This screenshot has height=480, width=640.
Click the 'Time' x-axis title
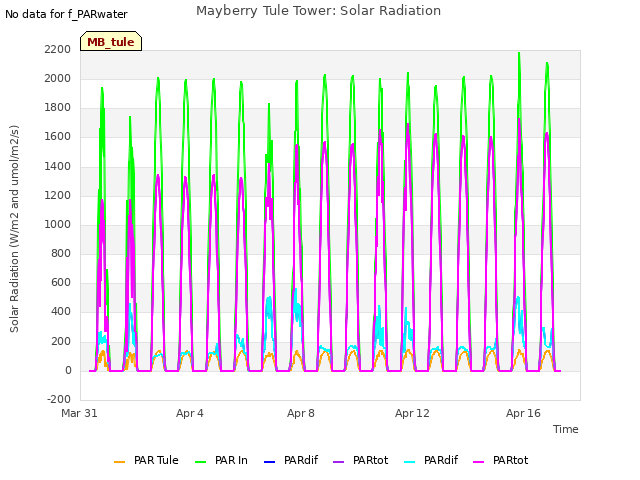pyautogui.click(x=566, y=429)
